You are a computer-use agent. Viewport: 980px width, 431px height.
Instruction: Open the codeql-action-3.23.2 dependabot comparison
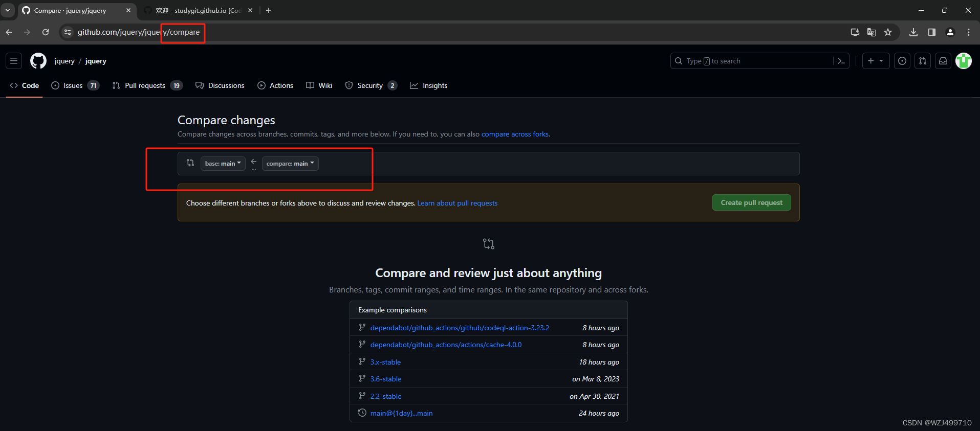(460, 328)
